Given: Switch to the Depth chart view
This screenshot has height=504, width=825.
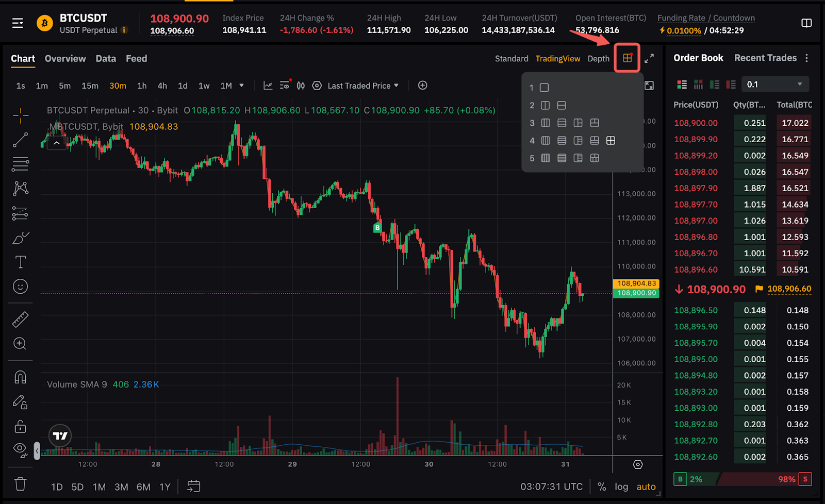Looking at the screenshot, I should (x=598, y=59).
